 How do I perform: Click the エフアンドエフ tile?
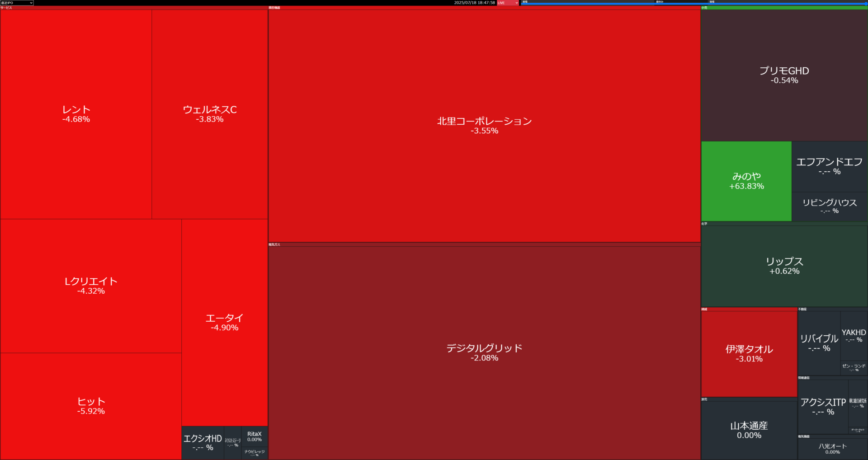[x=830, y=166]
